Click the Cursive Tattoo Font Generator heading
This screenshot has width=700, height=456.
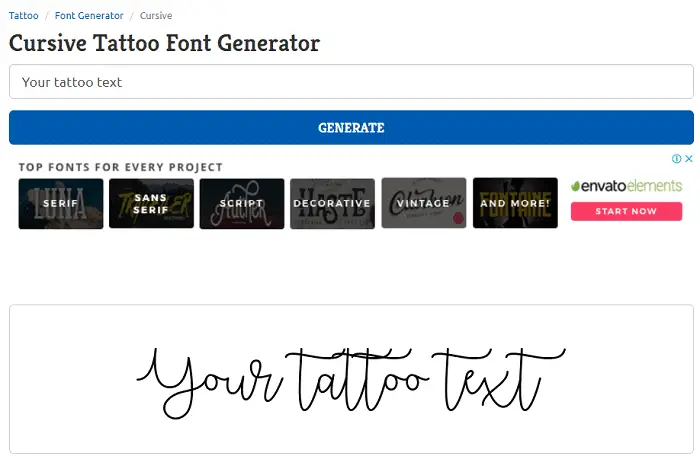click(164, 43)
